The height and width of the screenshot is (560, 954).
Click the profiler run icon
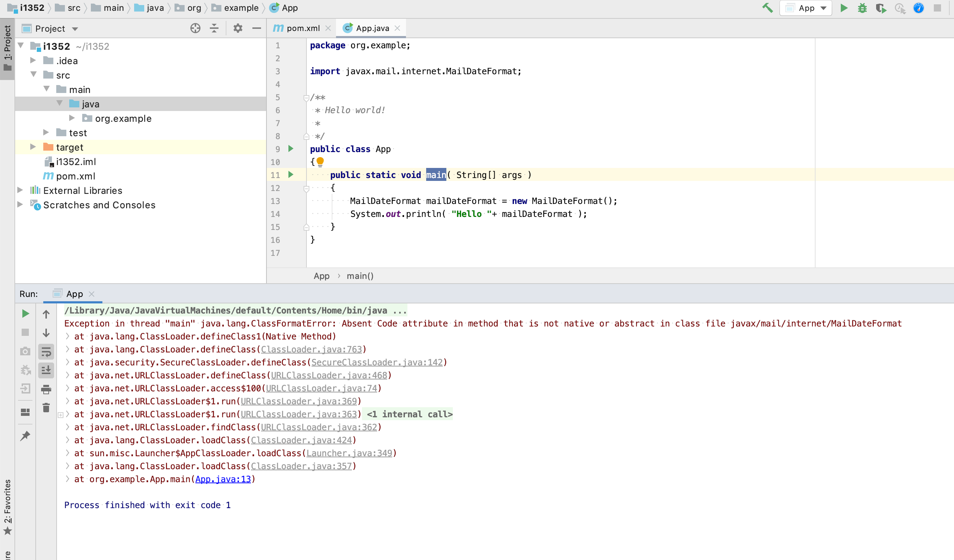click(900, 8)
